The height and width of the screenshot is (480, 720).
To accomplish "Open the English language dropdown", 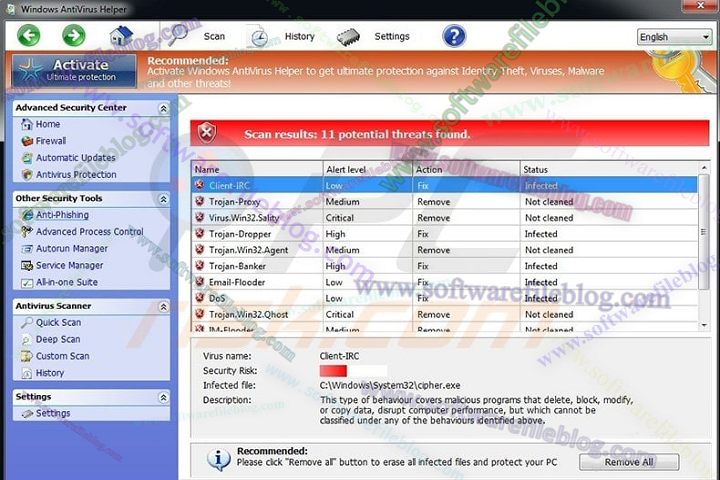I will 674,37.
